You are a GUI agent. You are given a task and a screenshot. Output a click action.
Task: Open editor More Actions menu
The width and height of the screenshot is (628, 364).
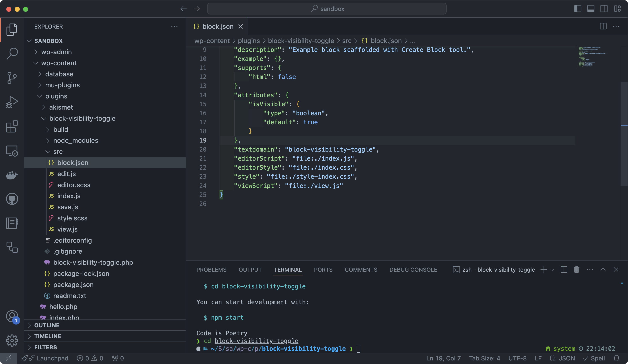point(616,26)
